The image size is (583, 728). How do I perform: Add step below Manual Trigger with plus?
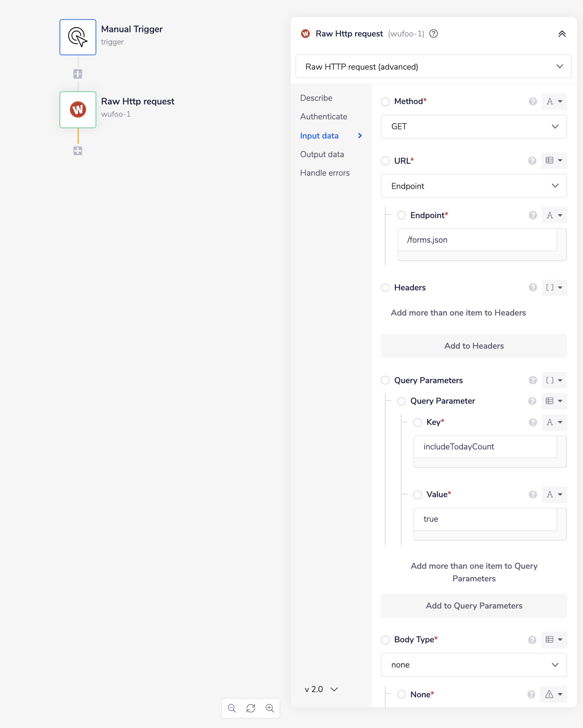pos(78,73)
